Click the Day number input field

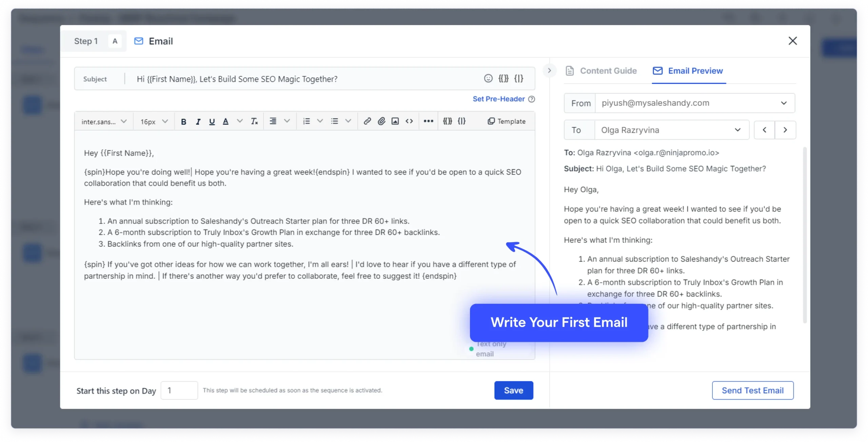[179, 390]
